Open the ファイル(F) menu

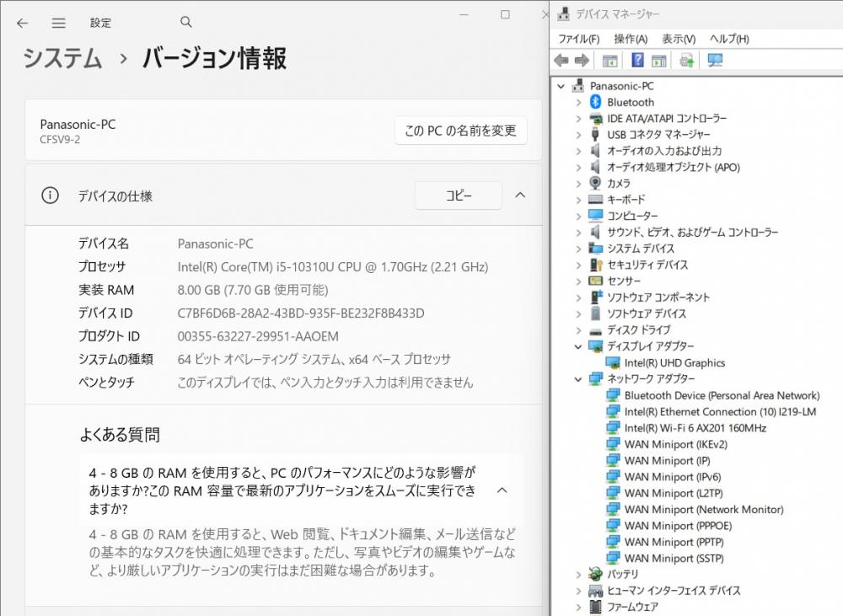[x=578, y=39]
